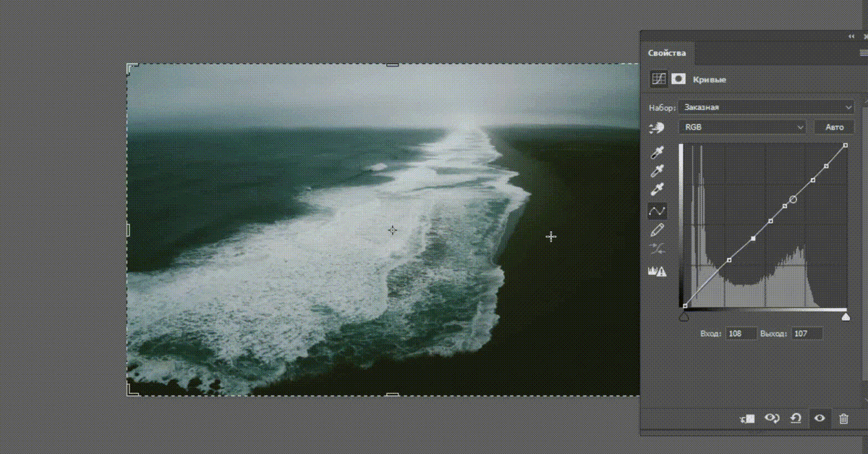Pick the gray point eyedropper

tap(658, 172)
